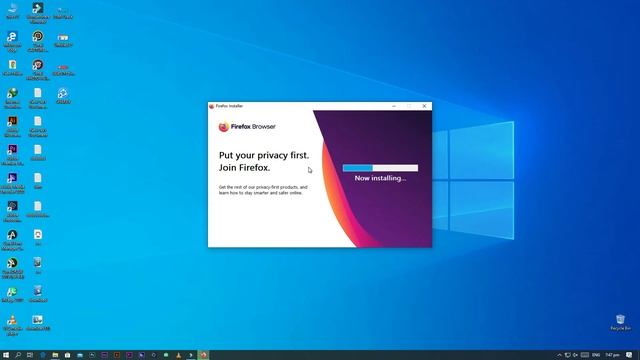Open the volume tray icon
This screenshot has width=640, height=360.
click(x=576, y=355)
